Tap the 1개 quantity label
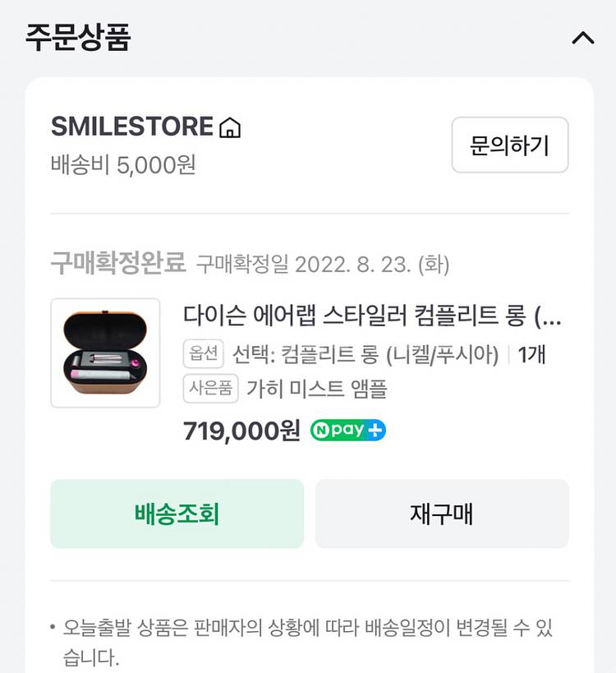Image resolution: width=616 pixels, height=673 pixels. pos(532,355)
